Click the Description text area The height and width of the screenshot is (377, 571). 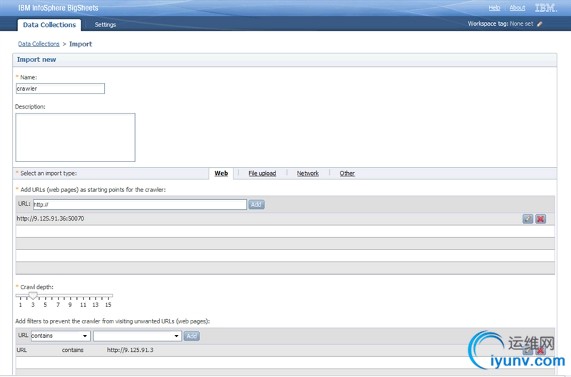point(75,137)
